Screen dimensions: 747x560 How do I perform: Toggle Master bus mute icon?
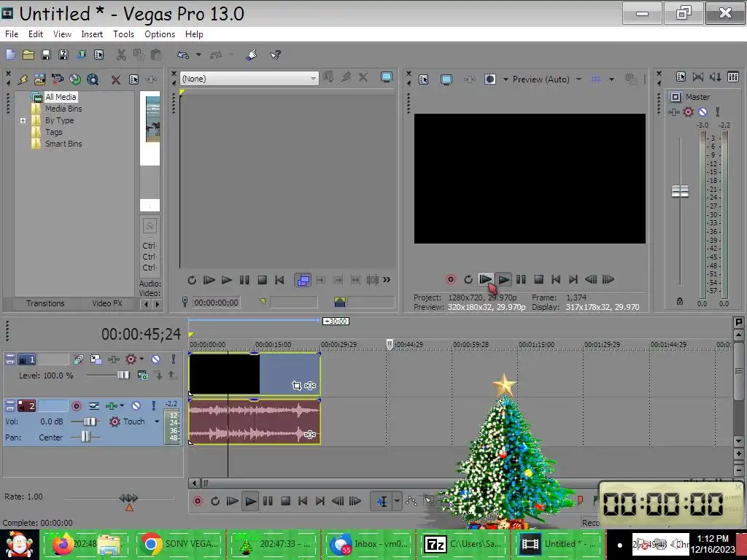click(x=703, y=112)
